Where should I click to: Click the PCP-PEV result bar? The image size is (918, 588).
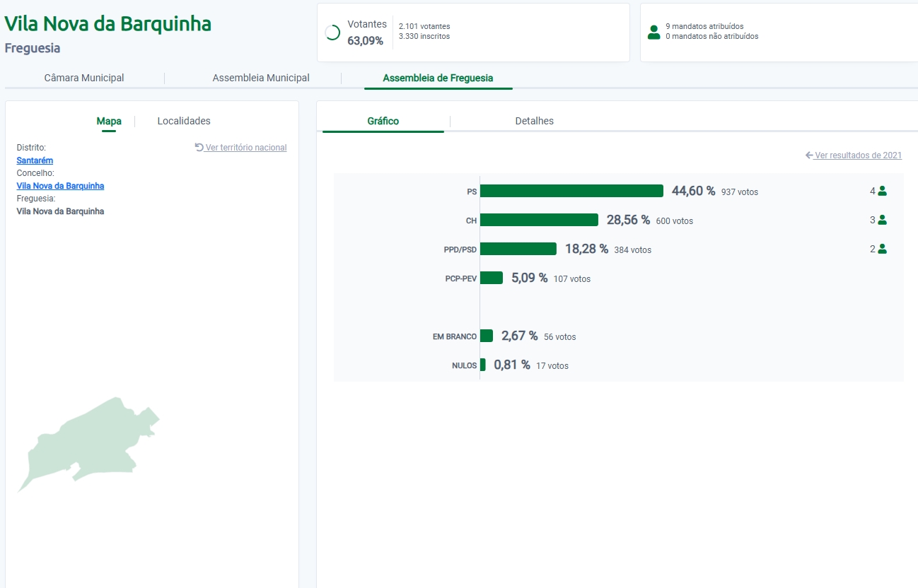tap(492, 278)
